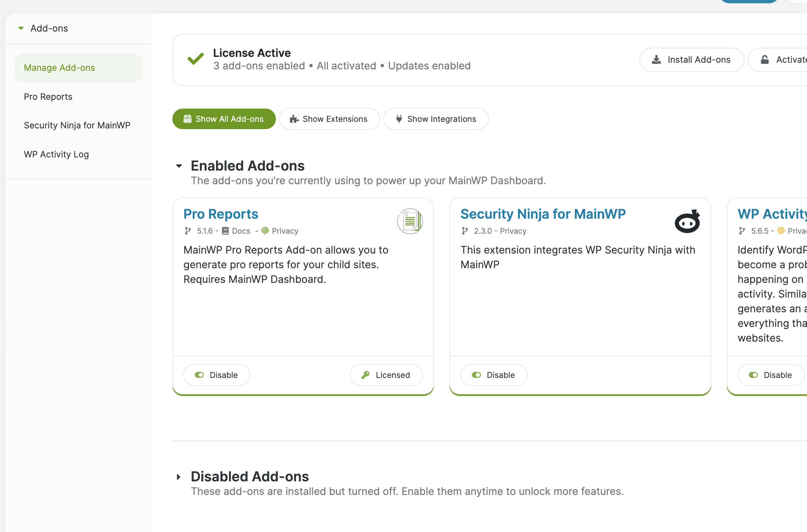The width and height of the screenshot is (807, 532).
Task: Click the Security Ninja logo thumbnail
Action: coord(687,221)
